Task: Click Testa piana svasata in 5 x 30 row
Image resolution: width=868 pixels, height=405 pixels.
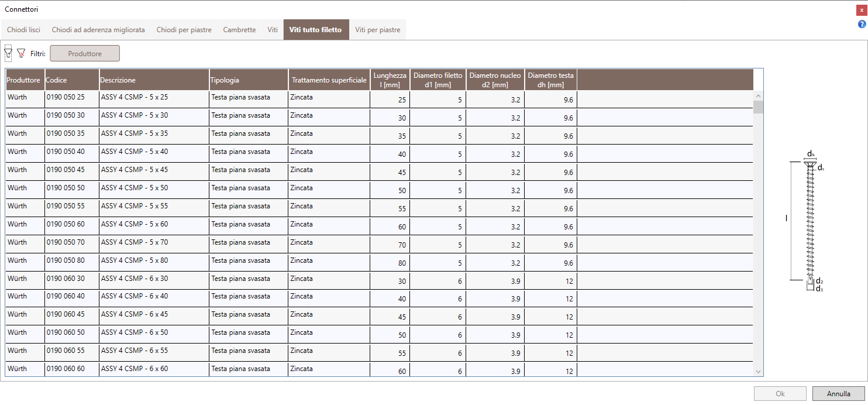Action: pos(249,117)
